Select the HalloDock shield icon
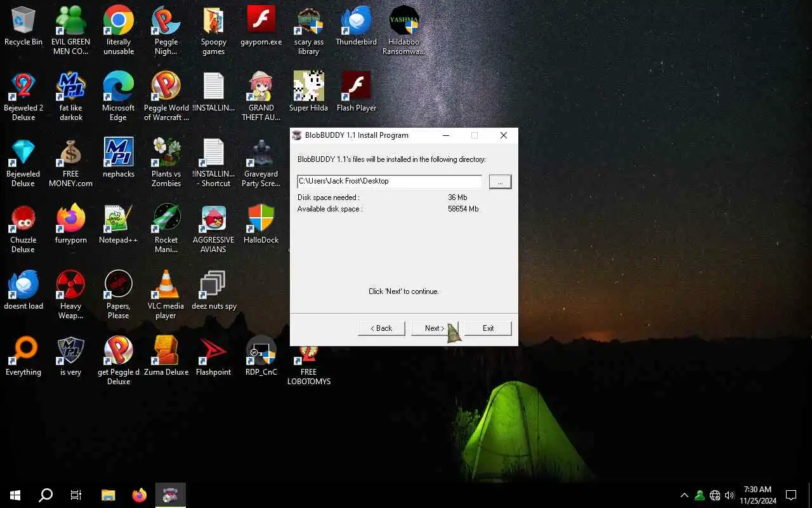The image size is (812, 508). point(261,224)
